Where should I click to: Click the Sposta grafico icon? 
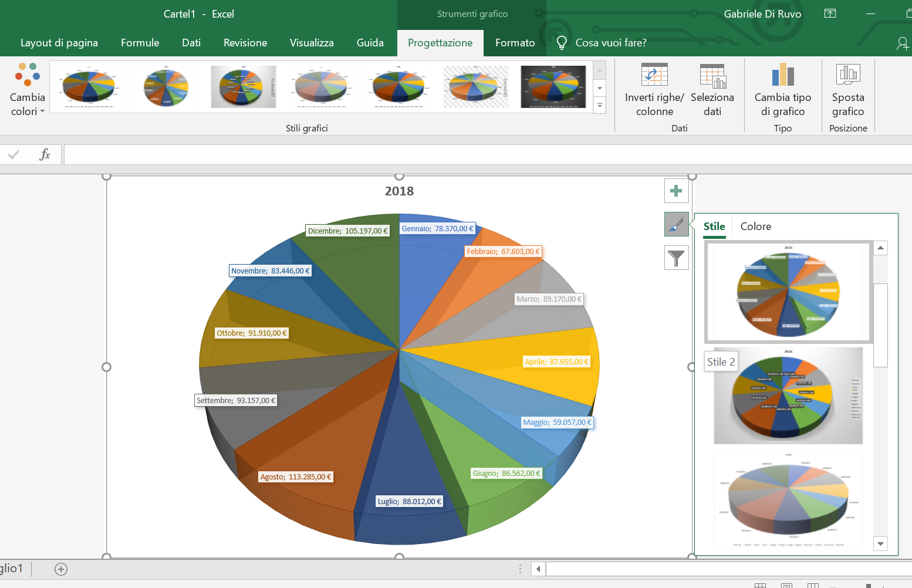[848, 75]
